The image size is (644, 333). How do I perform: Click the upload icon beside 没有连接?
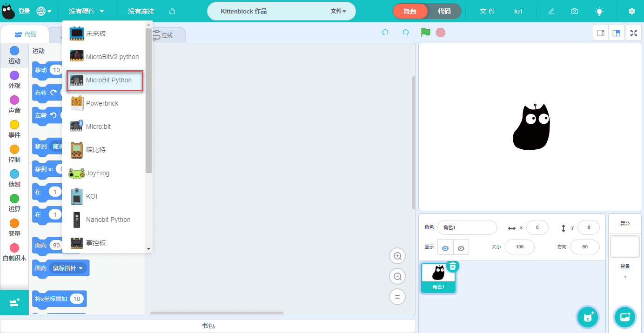click(172, 11)
